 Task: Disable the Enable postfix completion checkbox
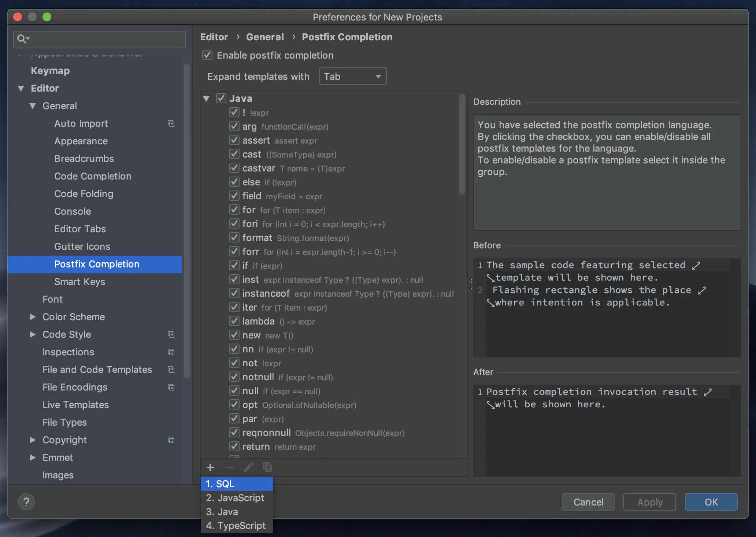(207, 55)
